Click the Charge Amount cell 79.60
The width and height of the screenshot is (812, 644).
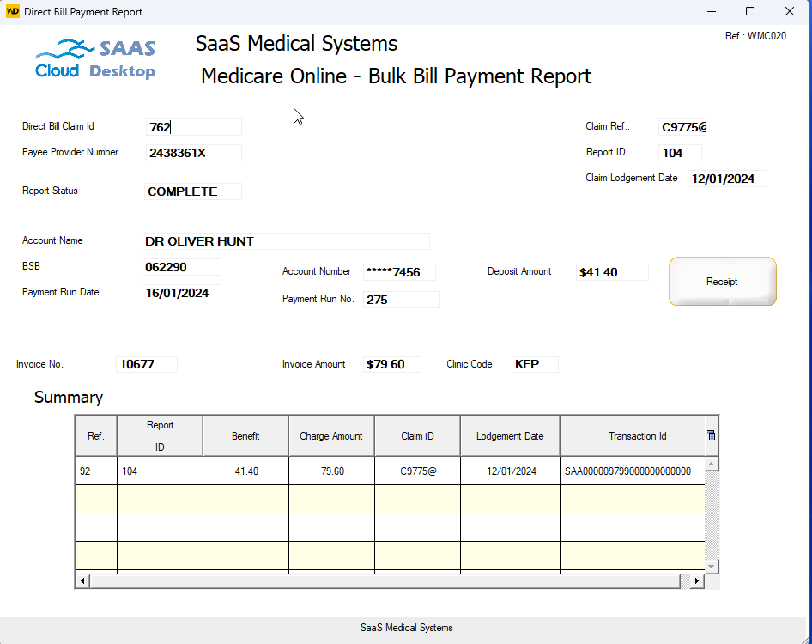point(331,471)
